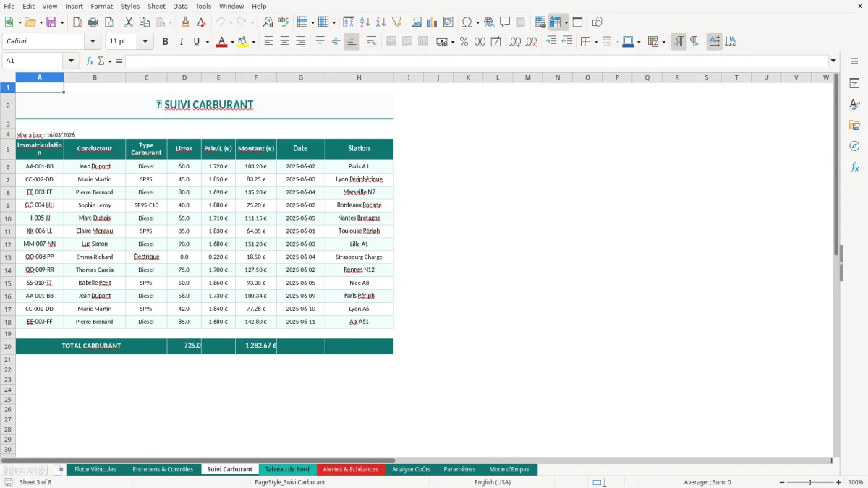Click the Sheet 3 of 8 status
The height and width of the screenshot is (488, 868).
pyautogui.click(x=35, y=482)
